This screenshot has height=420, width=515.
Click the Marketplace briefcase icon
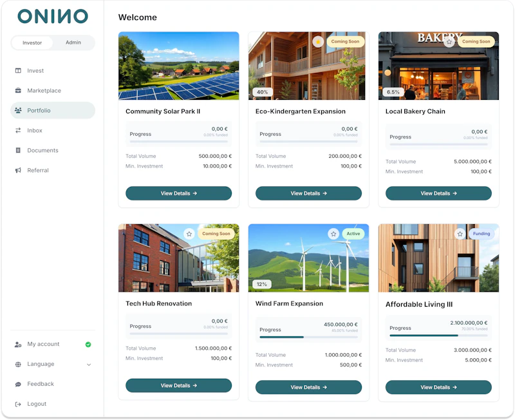(x=18, y=90)
